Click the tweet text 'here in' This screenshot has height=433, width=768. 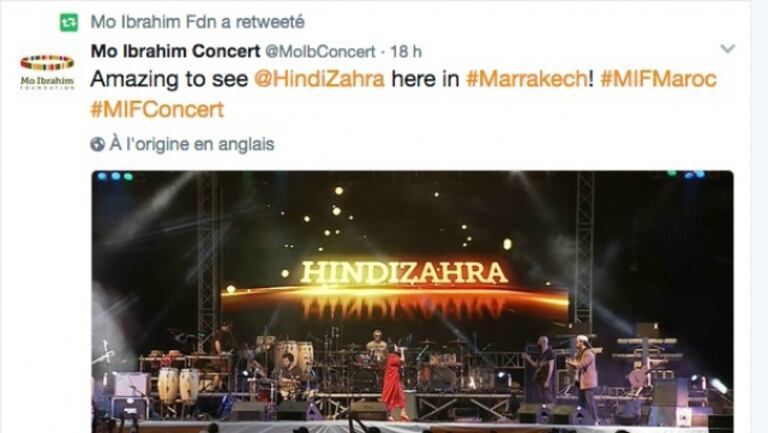[425, 79]
